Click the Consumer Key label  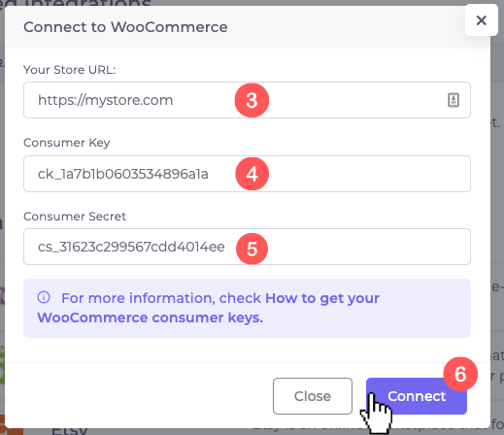click(67, 143)
